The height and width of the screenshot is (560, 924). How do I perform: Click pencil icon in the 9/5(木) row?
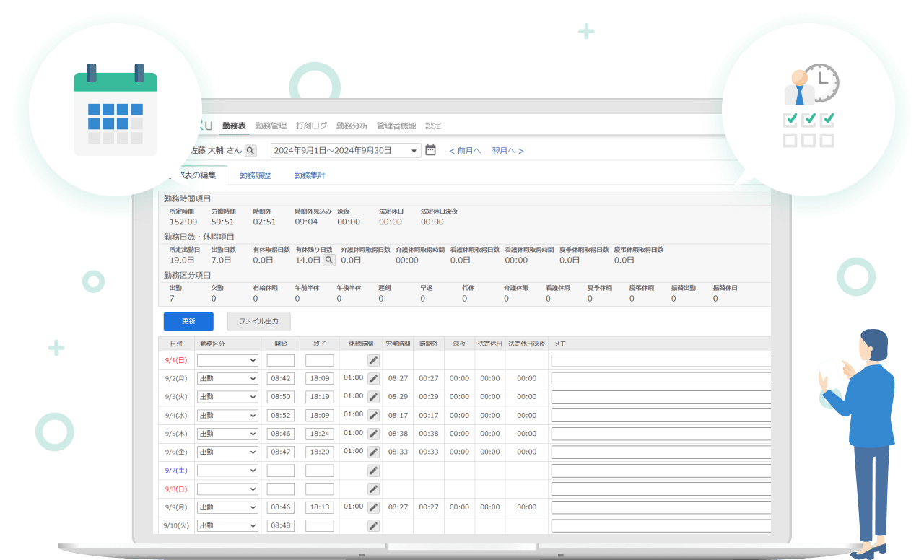(x=373, y=434)
